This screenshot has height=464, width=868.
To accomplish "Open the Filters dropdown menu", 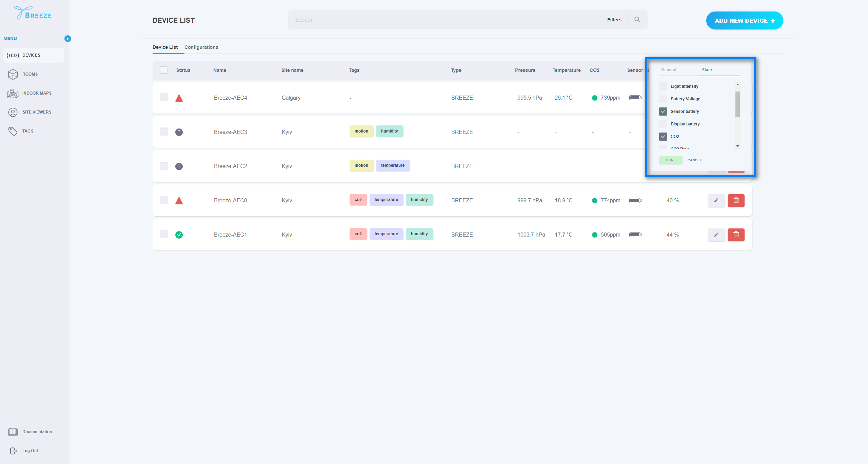I will pos(614,20).
